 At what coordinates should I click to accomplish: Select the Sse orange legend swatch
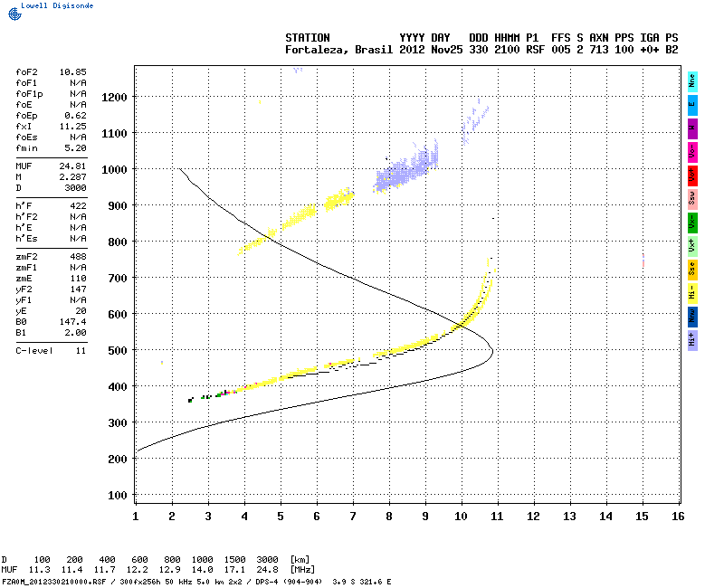pos(691,270)
